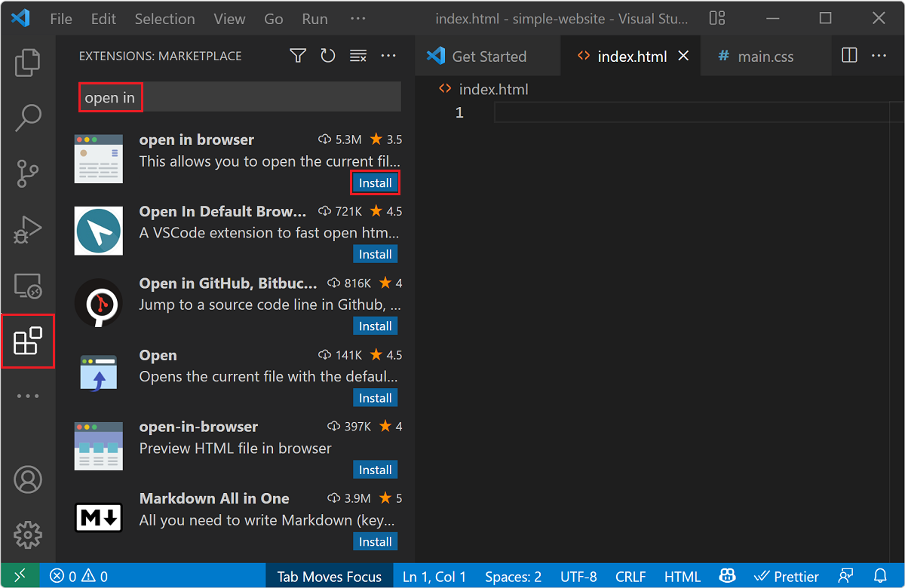The image size is (905, 588).
Task: Open feedback icon in status bar
Action: pos(847,577)
